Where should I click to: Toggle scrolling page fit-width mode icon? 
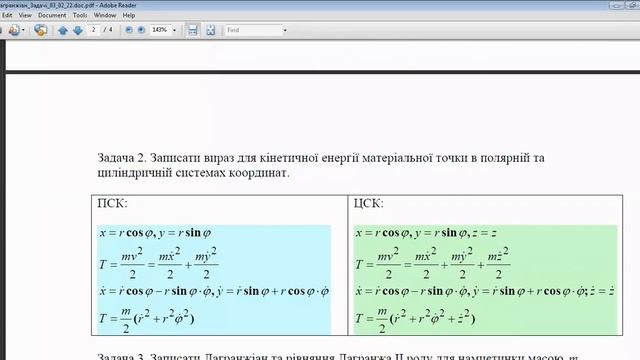[x=192, y=30]
